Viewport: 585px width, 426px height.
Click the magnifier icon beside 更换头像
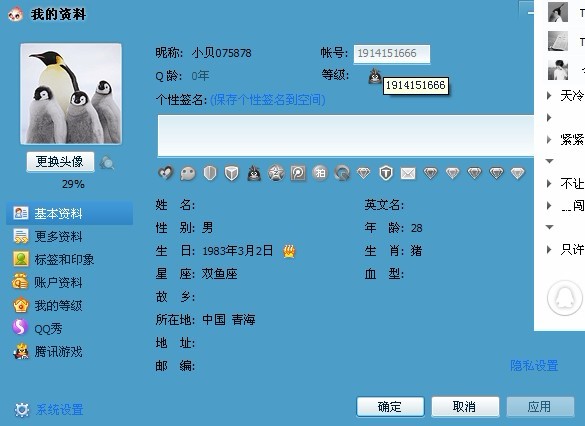tap(107, 163)
